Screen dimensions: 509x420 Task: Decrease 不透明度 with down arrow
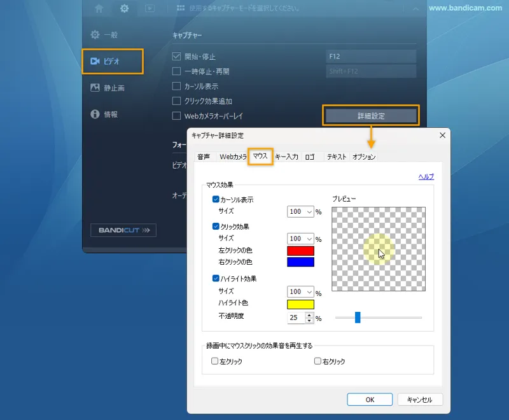(x=309, y=320)
